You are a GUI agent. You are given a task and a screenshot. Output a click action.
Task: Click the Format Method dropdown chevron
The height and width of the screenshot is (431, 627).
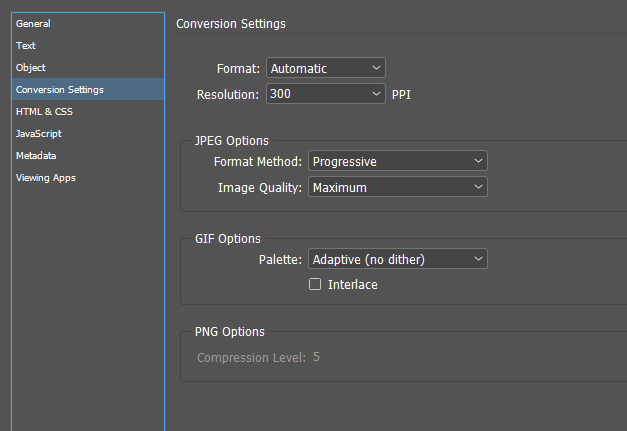tap(477, 161)
